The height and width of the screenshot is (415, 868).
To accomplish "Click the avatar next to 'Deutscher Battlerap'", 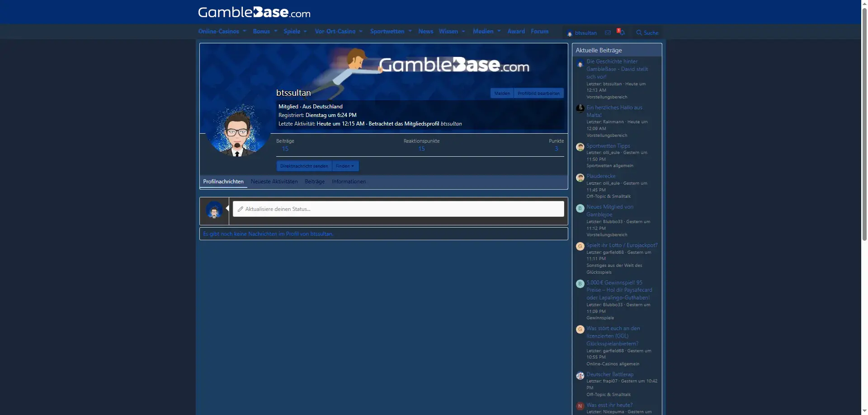I will (580, 376).
